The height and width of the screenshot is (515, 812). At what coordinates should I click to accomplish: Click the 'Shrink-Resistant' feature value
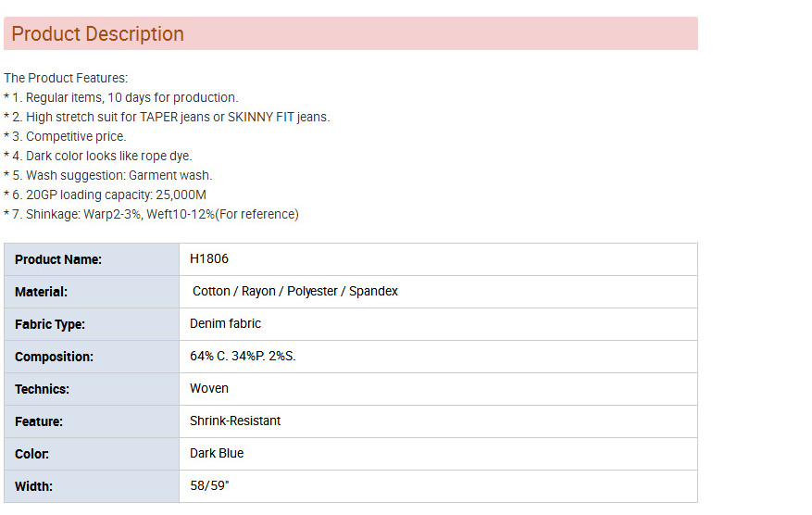pos(235,421)
